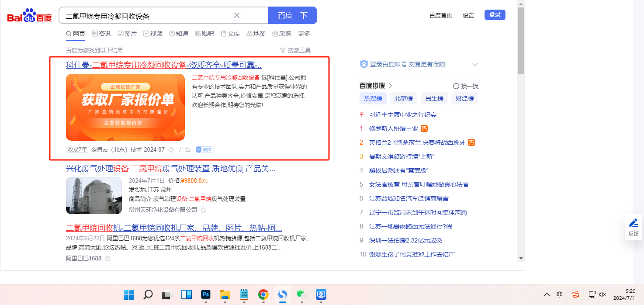Open 深圳一法拍房2.32亿元成交
Viewport: 644px width, 305px height.
pyautogui.click(x=406, y=240)
